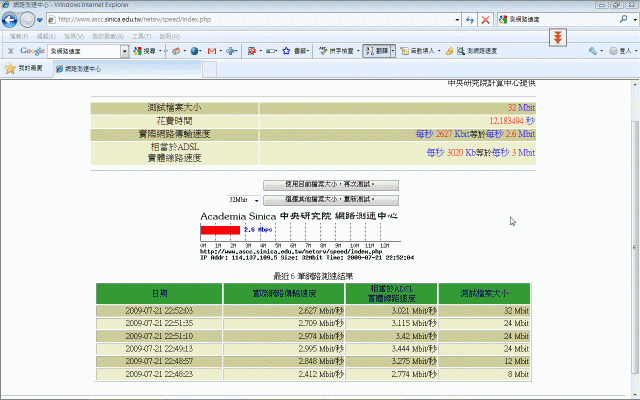Viewport: 640px width, 400px height.
Task: Click the 3.444 Mbit ADSL speed cell
Action: 391,349
